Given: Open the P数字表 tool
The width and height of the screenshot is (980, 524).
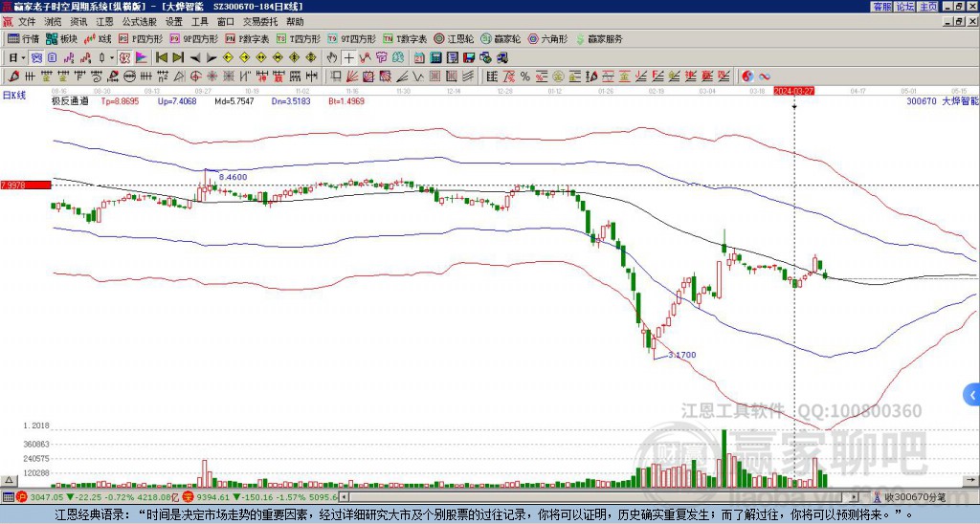Looking at the screenshot, I should tap(247, 38).
